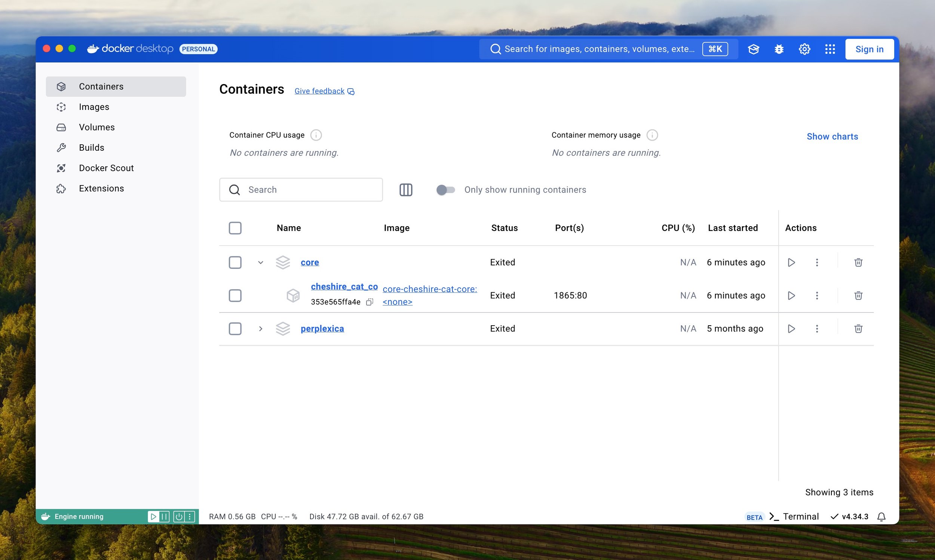Open Extensions in sidebar

pos(116,188)
